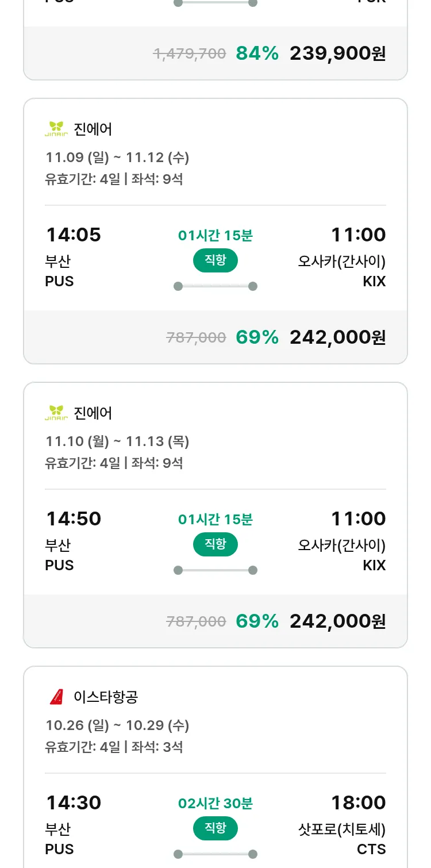Open the 이스타항공 airline name
The height and width of the screenshot is (868, 431).
106,697
